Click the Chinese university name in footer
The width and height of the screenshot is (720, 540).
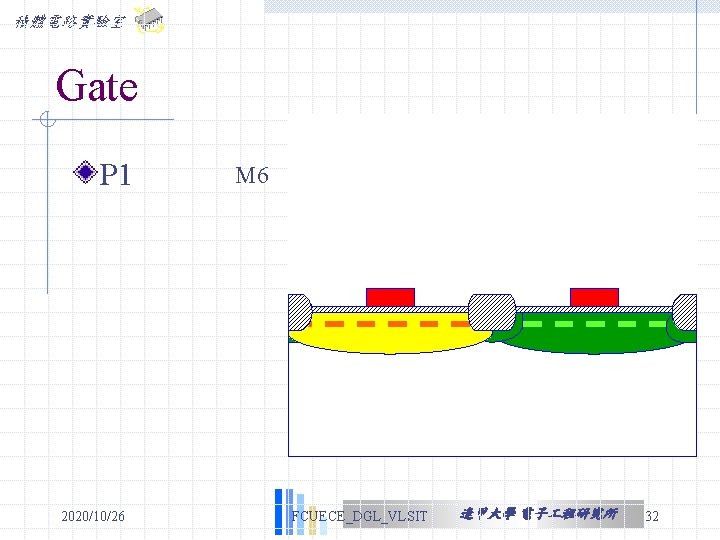(539, 514)
